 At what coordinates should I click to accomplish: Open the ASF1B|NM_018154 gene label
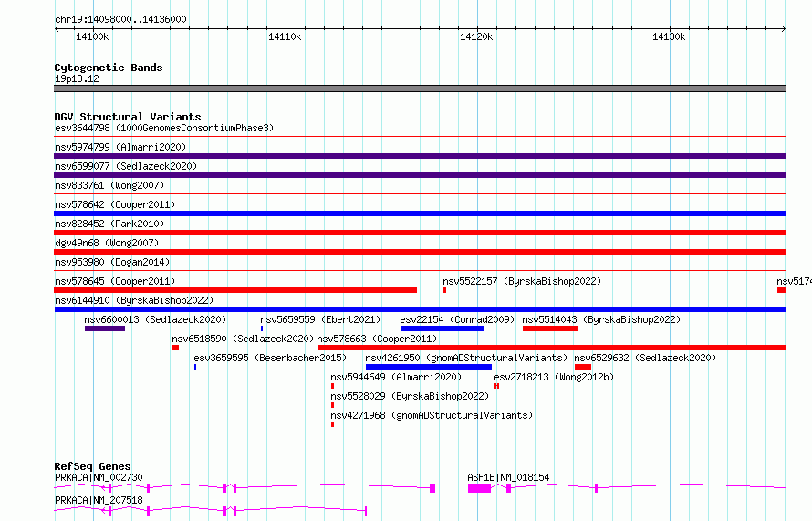[508, 477]
